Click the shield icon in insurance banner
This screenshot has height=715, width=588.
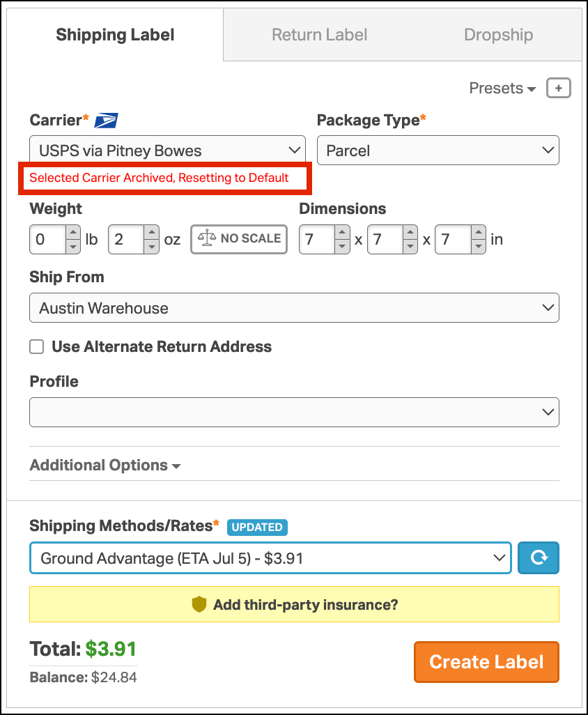click(x=199, y=604)
